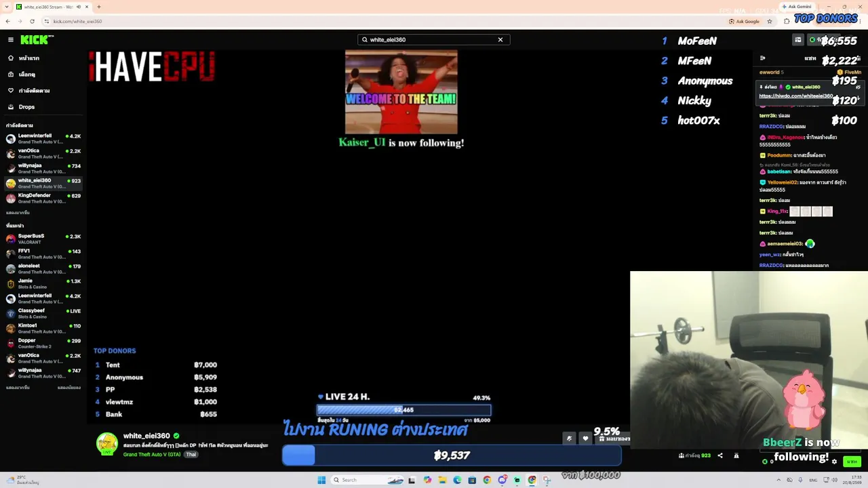Click the Kick search box
868x488 pixels.
coord(433,40)
